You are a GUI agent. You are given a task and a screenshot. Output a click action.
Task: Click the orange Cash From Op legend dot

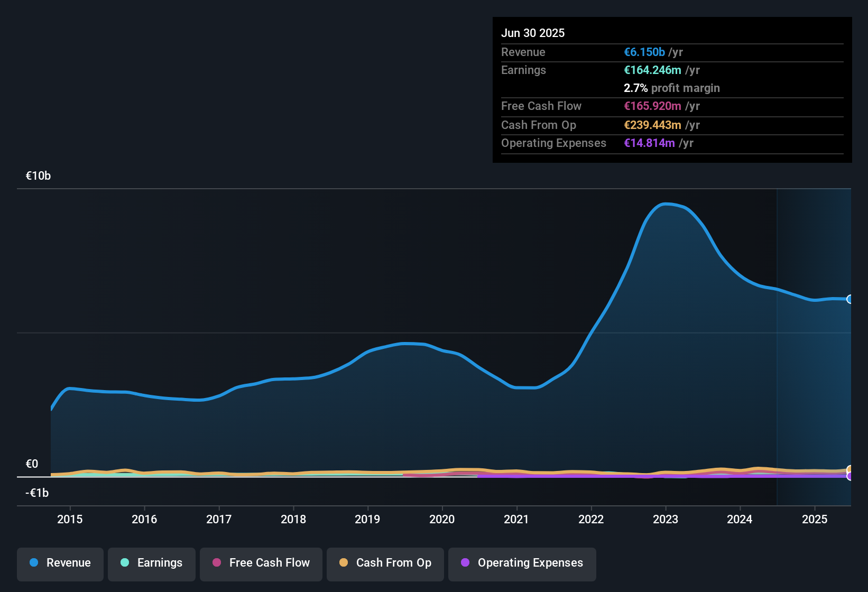click(x=344, y=563)
